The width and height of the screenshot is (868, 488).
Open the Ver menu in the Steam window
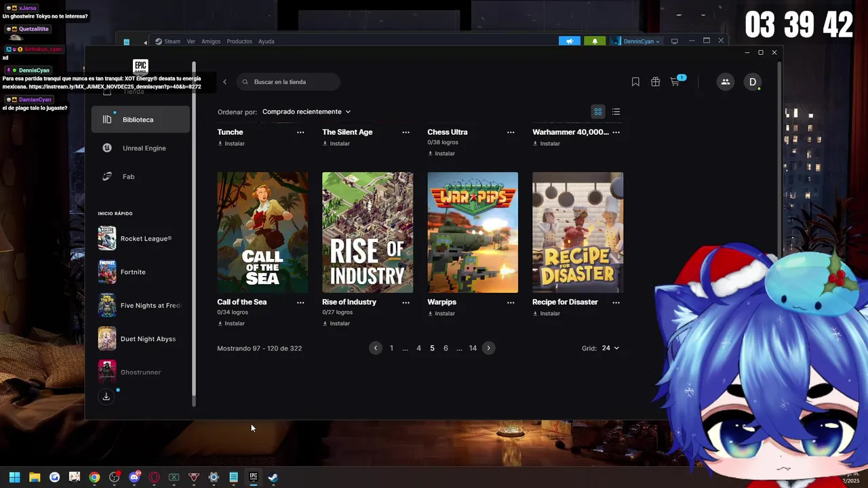point(191,41)
